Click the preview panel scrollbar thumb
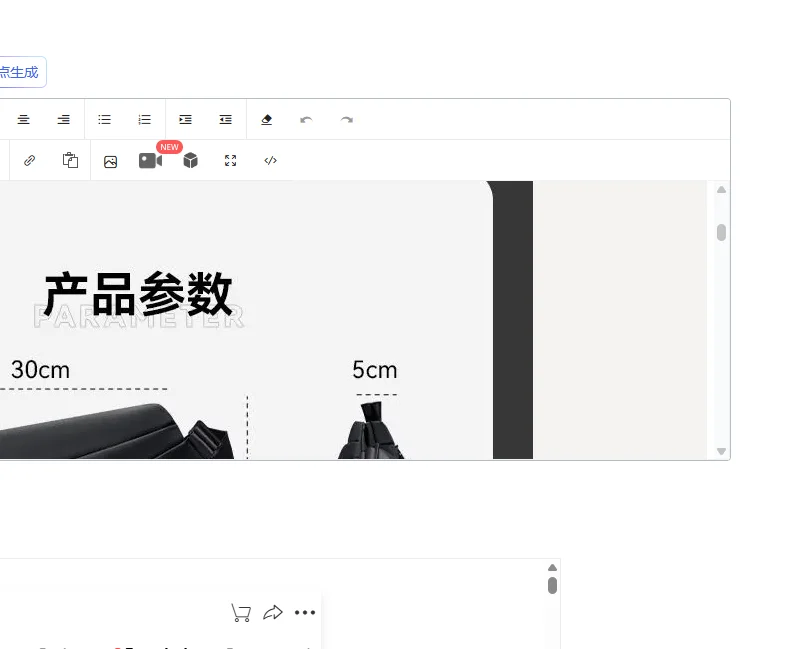Viewport: 806px width, 649px height. (552, 585)
